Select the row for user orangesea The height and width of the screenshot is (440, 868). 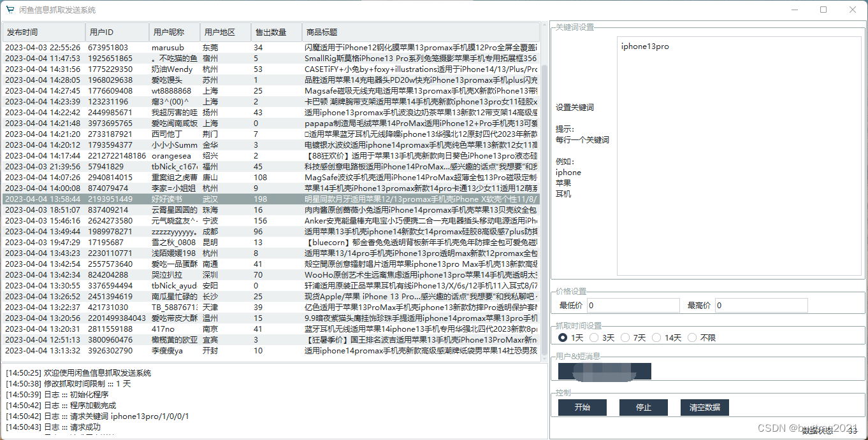tap(271, 156)
